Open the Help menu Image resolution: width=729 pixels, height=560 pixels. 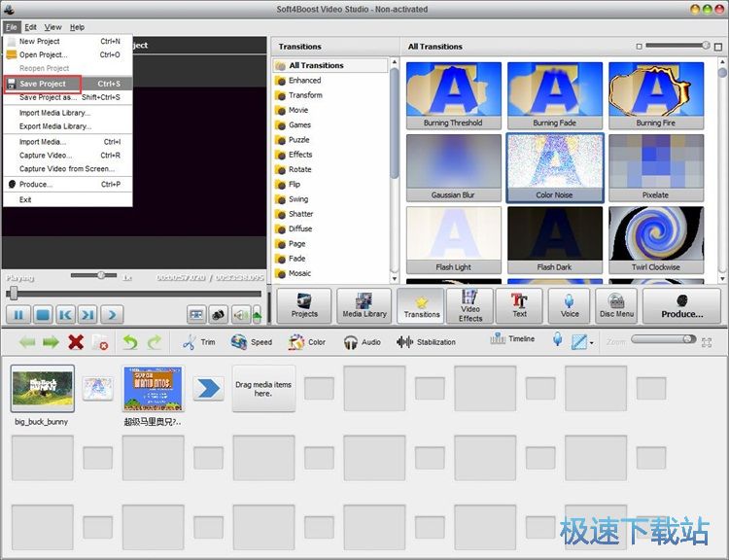point(77,27)
